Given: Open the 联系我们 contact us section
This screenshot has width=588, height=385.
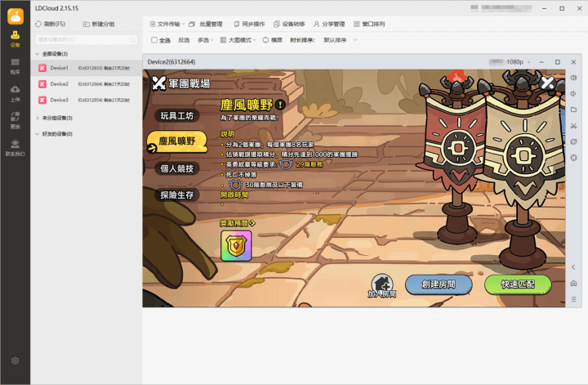Looking at the screenshot, I should point(15,148).
